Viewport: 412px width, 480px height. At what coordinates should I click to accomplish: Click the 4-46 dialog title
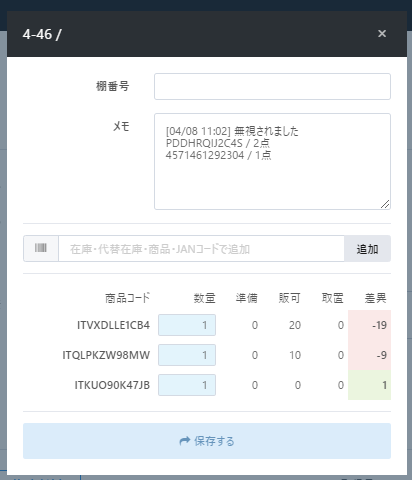[x=42, y=34]
